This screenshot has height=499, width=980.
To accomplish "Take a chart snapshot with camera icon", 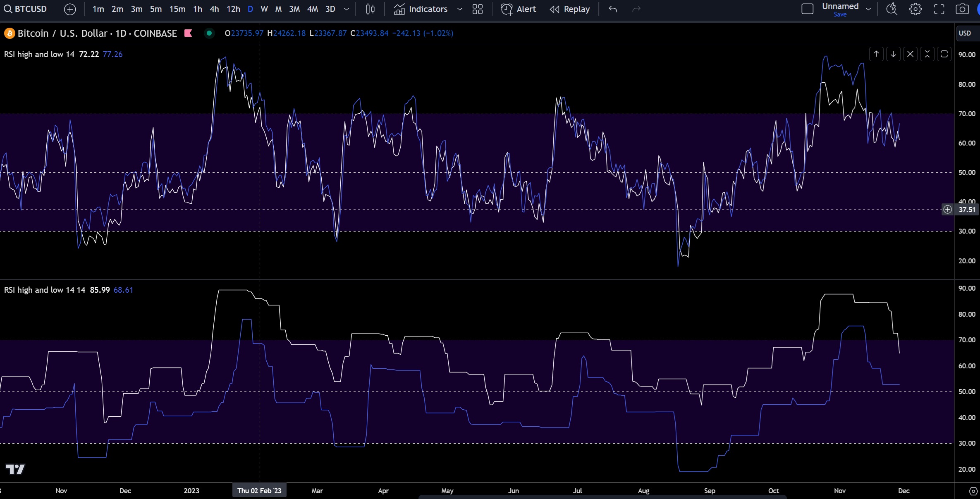I will pos(962,9).
